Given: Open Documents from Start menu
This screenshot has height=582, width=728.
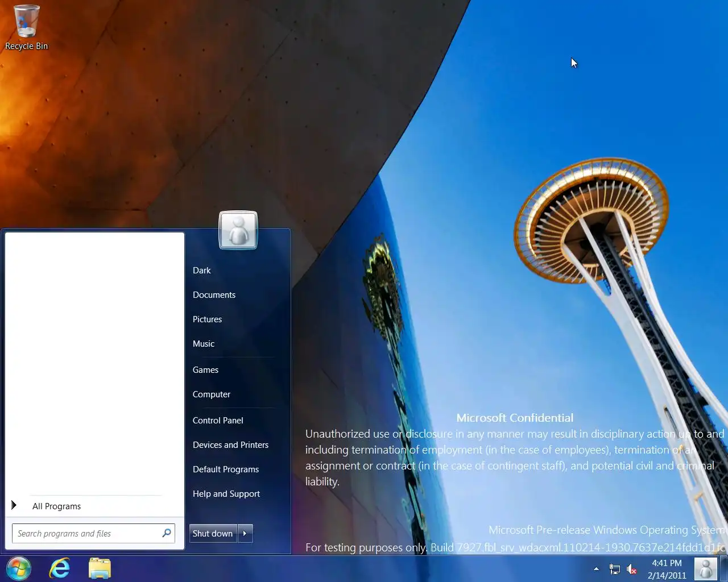Looking at the screenshot, I should coord(214,295).
